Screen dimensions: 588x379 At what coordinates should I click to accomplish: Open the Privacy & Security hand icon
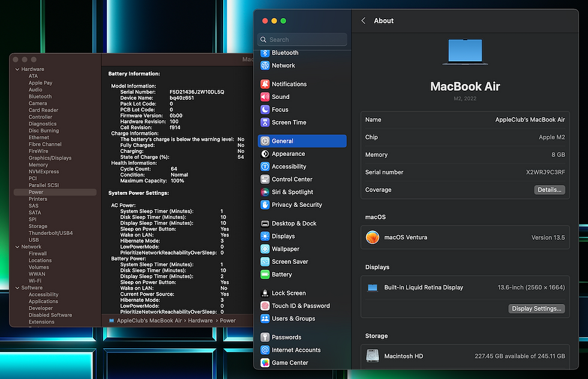[x=265, y=204]
